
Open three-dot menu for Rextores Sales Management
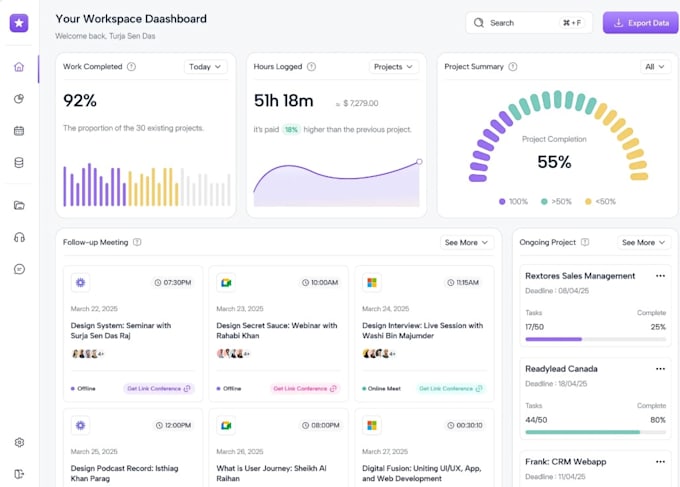(660, 276)
